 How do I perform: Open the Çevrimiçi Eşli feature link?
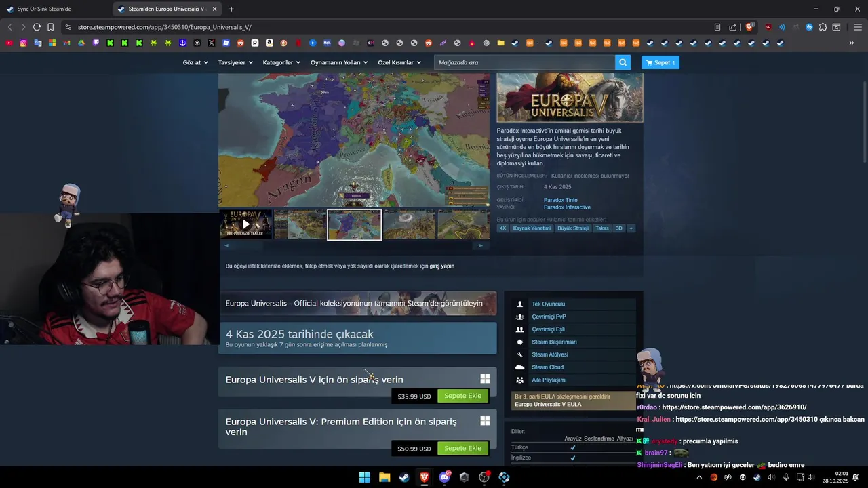(x=548, y=329)
